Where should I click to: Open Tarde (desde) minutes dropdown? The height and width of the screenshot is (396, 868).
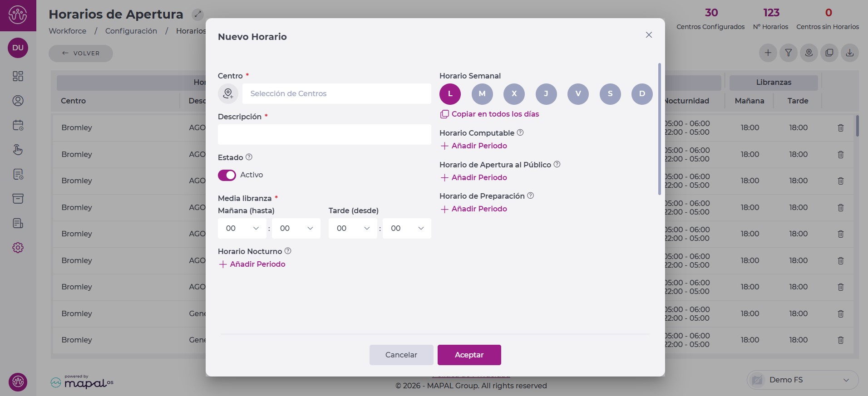click(x=407, y=228)
